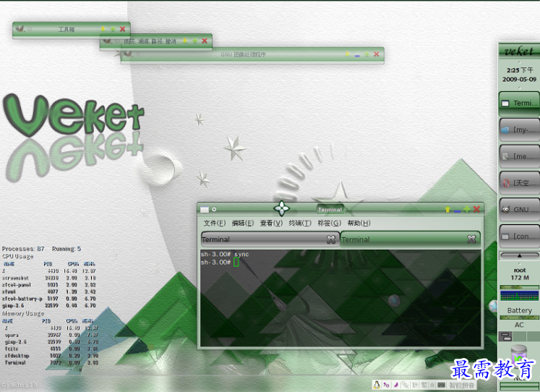Maximize the Terminal window with green plus

(x=467, y=210)
